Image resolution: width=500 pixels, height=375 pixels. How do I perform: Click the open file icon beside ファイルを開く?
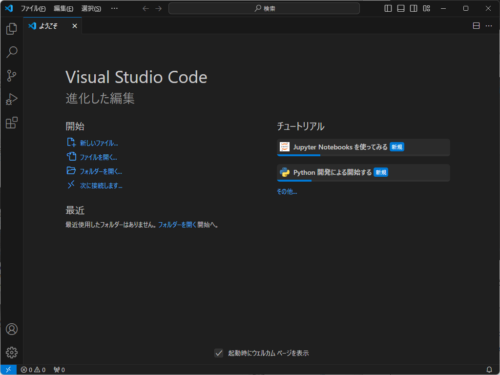coord(71,156)
